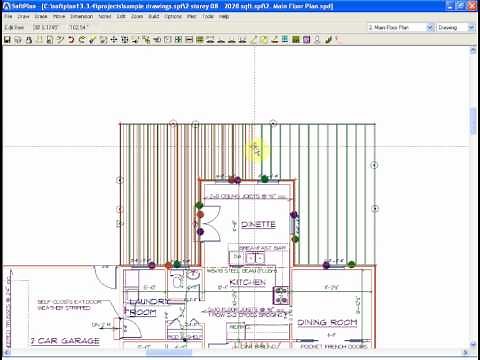Click the pencil icon in toolbar

click(x=253, y=40)
